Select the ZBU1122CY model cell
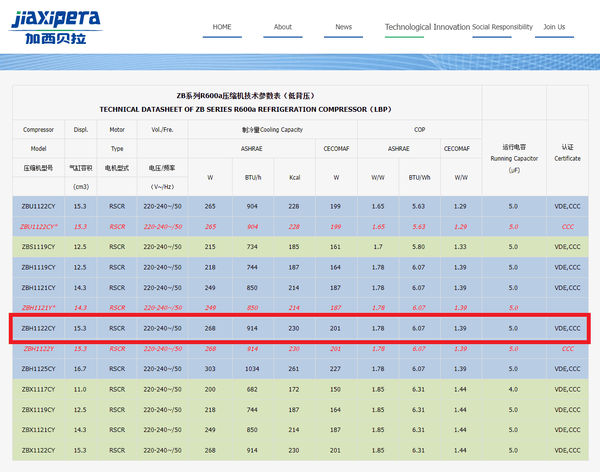Viewport: 600px width, 472px height. coord(38,206)
